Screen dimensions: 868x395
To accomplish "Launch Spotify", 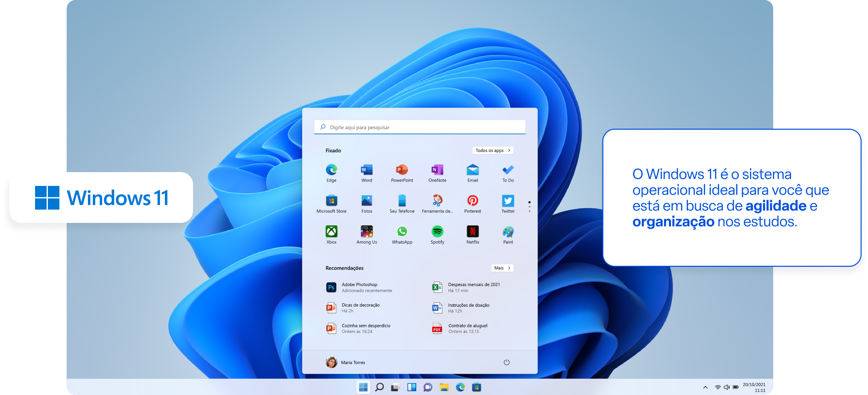I will point(437,235).
